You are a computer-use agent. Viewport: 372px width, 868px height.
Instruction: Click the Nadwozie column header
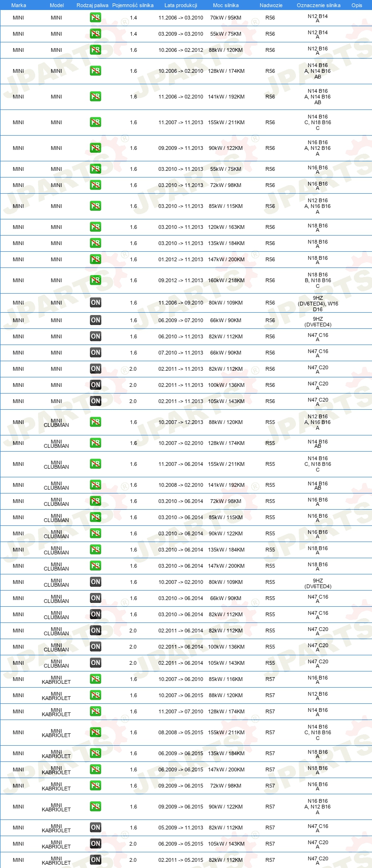click(271, 5)
